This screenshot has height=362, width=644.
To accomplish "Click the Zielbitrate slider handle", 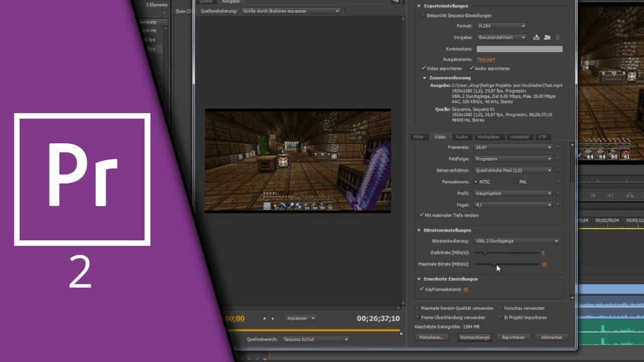I will (x=485, y=253).
